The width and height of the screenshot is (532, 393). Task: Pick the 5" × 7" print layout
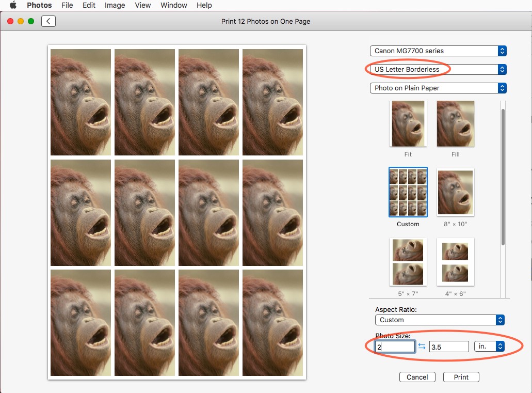[x=408, y=262]
